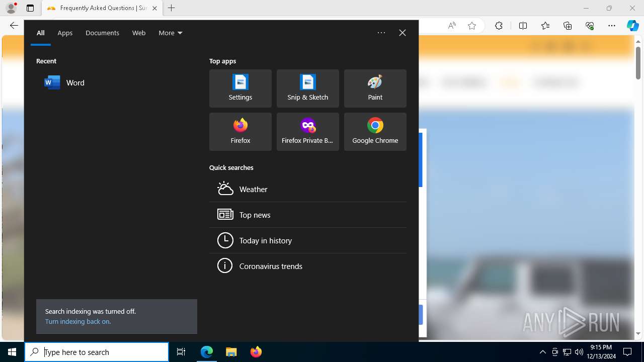The width and height of the screenshot is (644, 362).
Task: Run the Weather quick search
Action: 308,189
